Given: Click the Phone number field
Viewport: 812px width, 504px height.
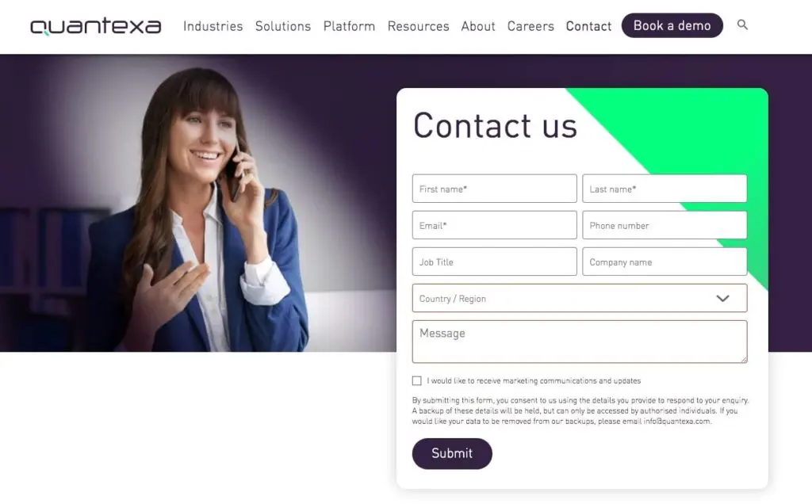Looking at the screenshot, I should point(665,225).
